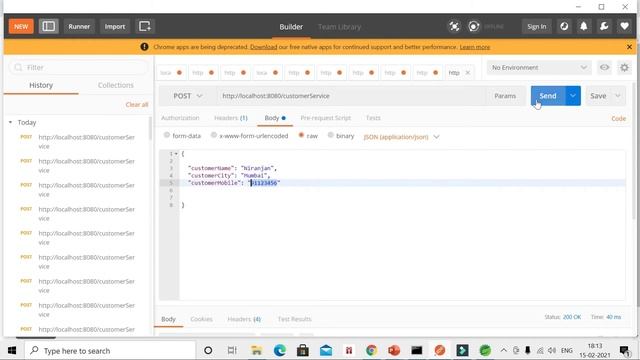Image resolution: width=640 pixels, height=360 pixels.
Task: Open the History sidebar tab
Action: pos(41,85)
